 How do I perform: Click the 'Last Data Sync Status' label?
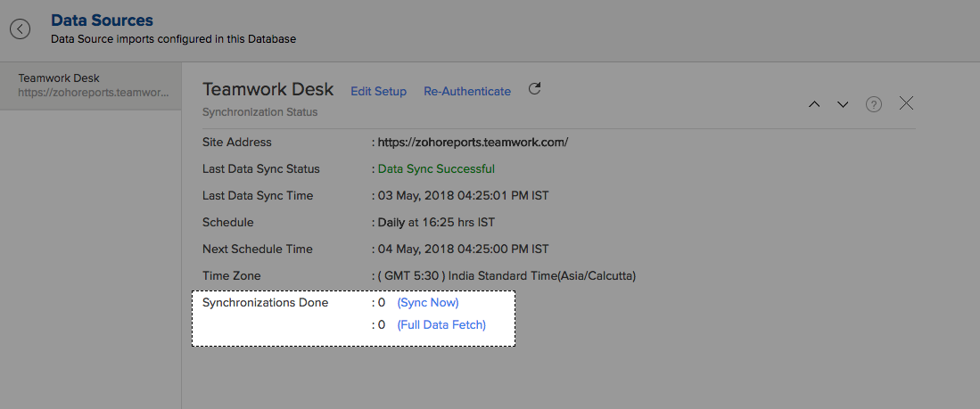[x=261, y=168]
